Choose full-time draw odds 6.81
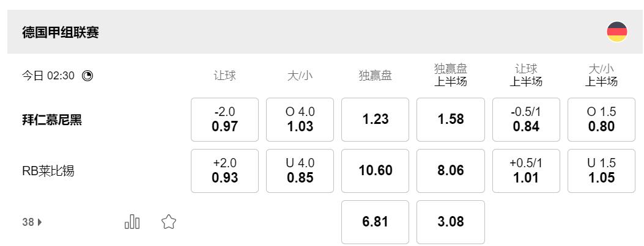Image resolution: width=644 pixels, height=246 pixels. coord(375,222)
